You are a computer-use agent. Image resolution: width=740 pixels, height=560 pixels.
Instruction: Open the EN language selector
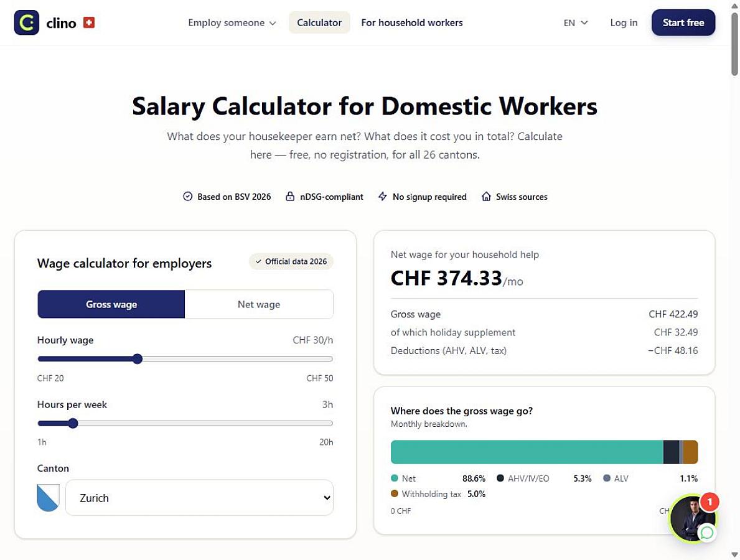(575, 22)
